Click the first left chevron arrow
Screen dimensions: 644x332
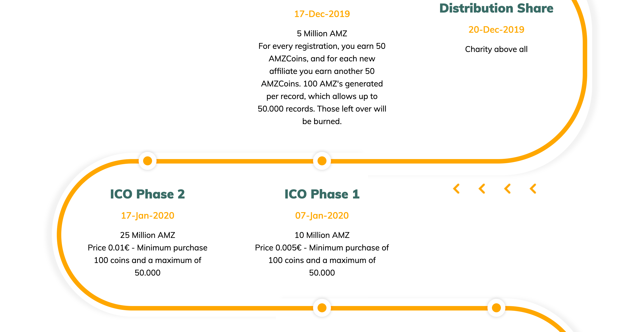(456, 189)
